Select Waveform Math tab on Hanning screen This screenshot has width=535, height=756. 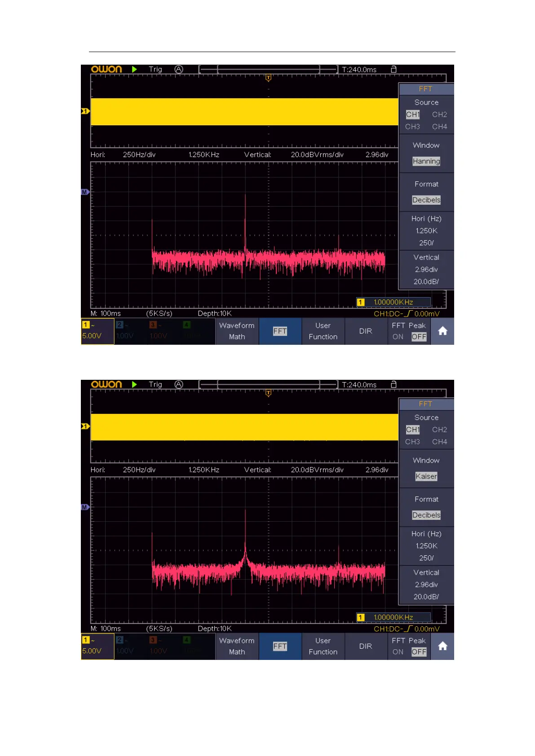pyautogui.click(x=237, y=331)
